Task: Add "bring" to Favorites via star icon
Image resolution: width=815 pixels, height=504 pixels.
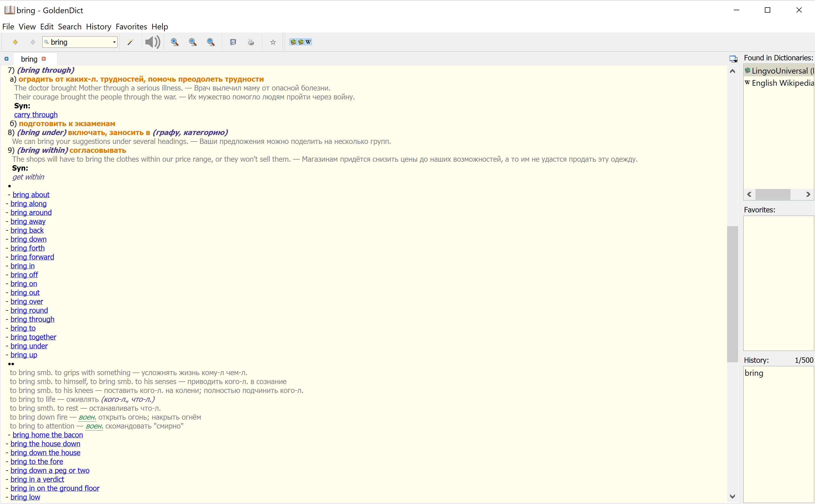Action: coord(273,42)
